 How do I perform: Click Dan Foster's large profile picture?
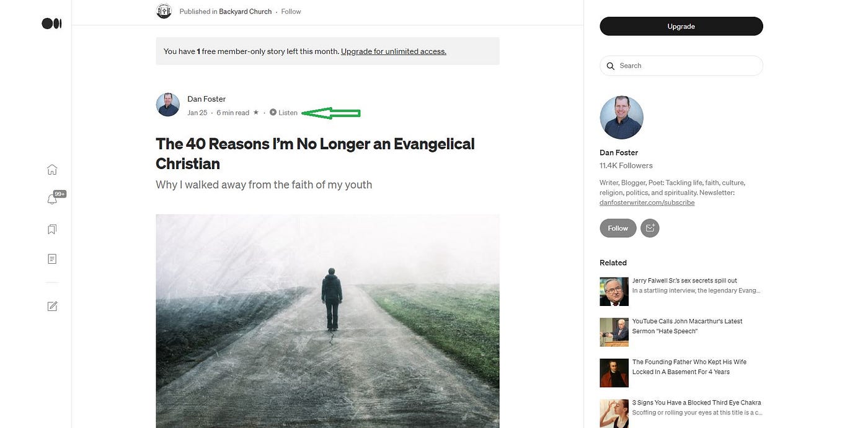pos(621,118)
